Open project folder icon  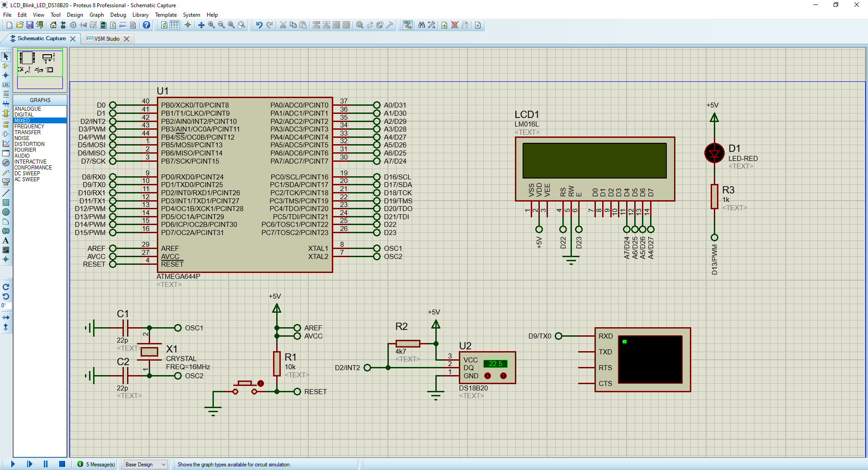(x=19, y=25)
